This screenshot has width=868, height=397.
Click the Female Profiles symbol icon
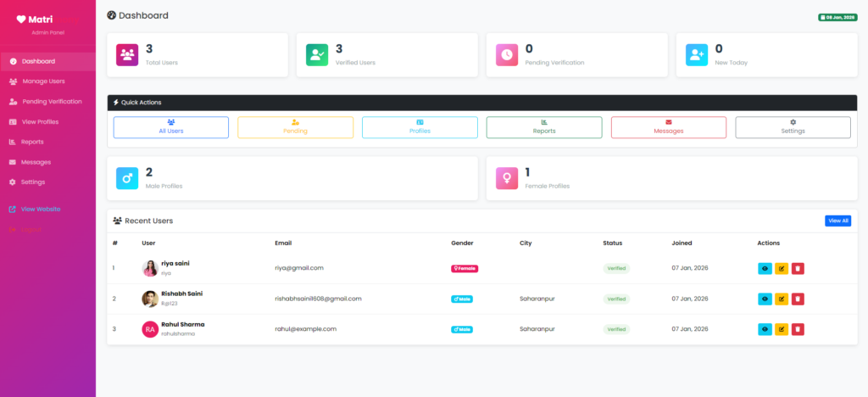click(x=507, y=178)
